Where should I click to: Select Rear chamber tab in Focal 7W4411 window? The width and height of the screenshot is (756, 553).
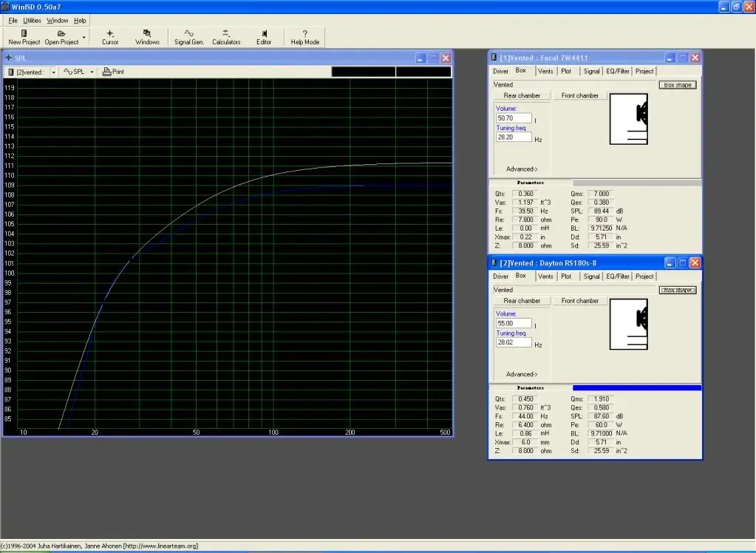point(522,95)
